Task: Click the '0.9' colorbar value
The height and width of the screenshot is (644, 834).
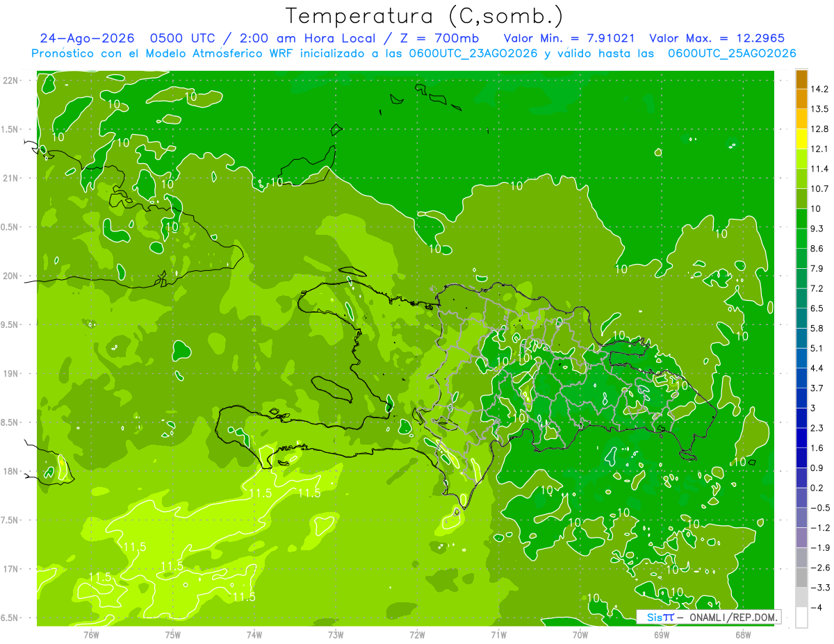Action: pyautogui.click(x=817, y=468)
